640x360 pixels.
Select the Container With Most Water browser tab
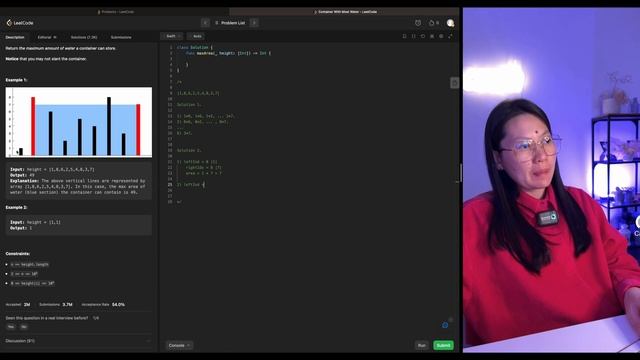pyautogui.click(x=345, y=12)
